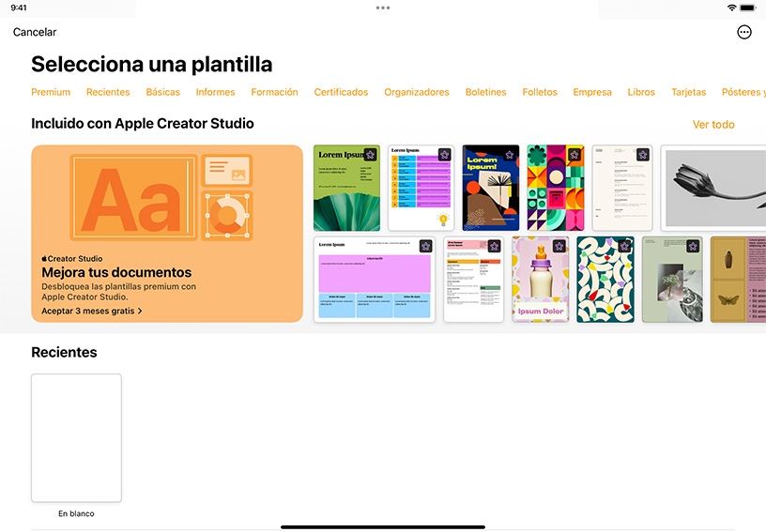Check the Wi-Fi status icon

pyautogui.click(x=731, y=8)
